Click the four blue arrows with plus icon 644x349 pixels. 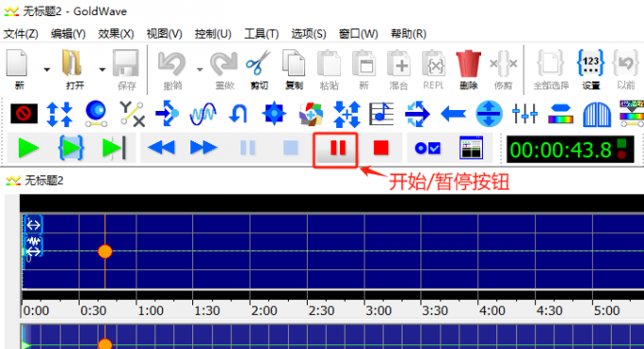(x=347, y=114)
